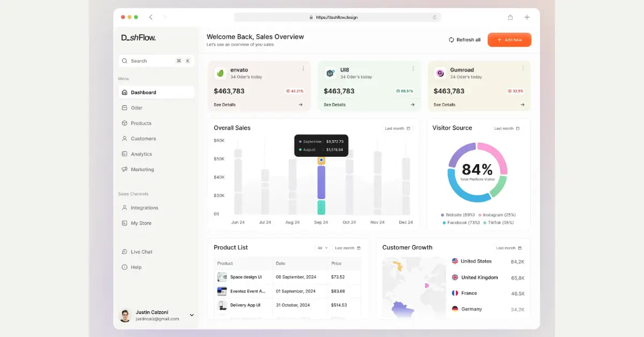
Task: Open See Details on the UI8 card
Action: click(x=334, y=105)
